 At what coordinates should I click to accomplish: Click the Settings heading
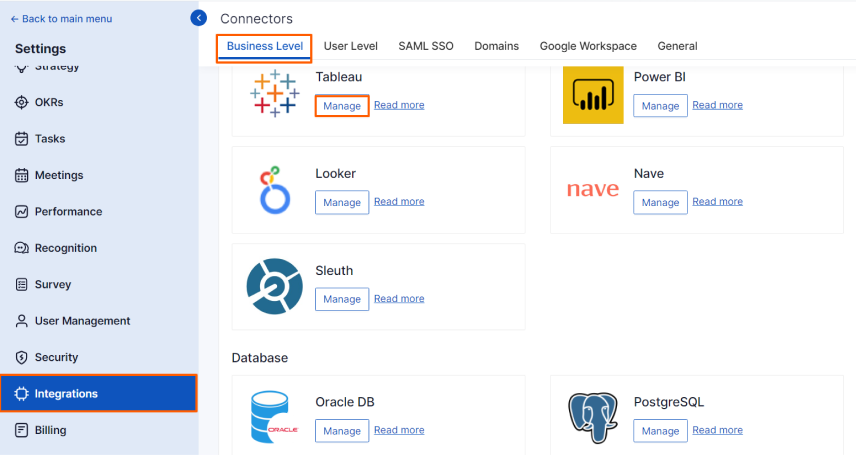coord(40,49)
